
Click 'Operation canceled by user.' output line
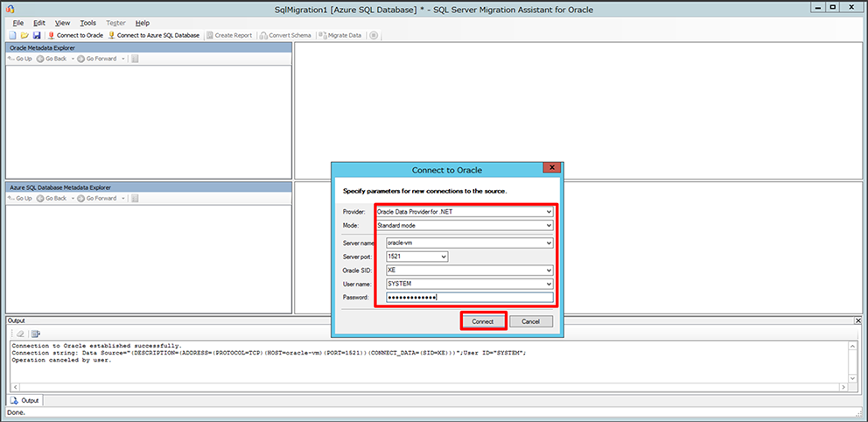point(61,360)
